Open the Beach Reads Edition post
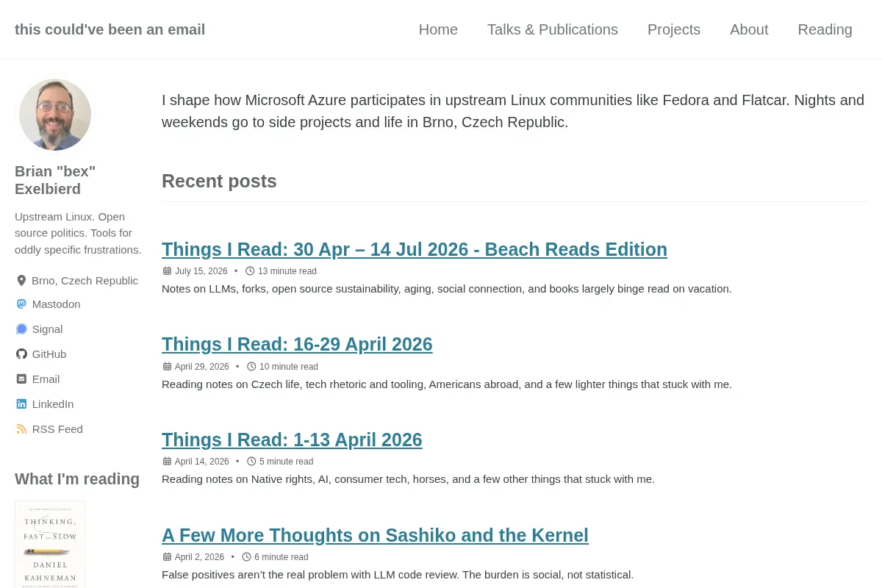The height and width of the screenshot is (588, 882). (x=415, y=249)
